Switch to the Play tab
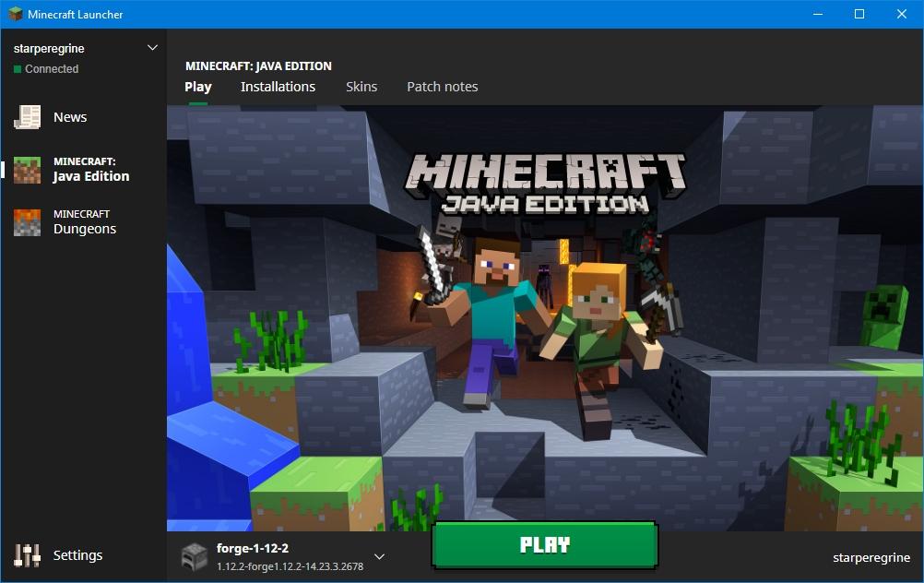Screen dimensions: 924x583 tap(198, 87)
